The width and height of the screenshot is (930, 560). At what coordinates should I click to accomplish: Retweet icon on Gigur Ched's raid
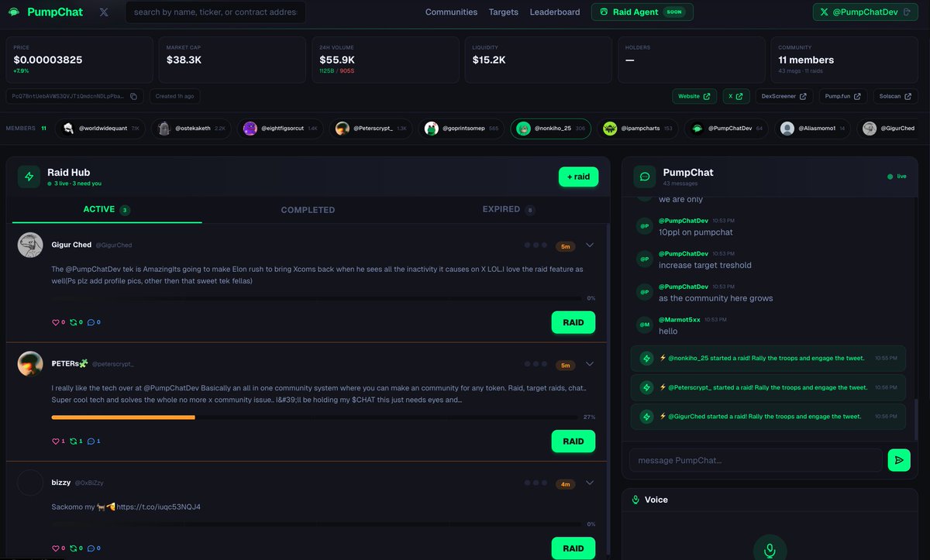[74, 322]
